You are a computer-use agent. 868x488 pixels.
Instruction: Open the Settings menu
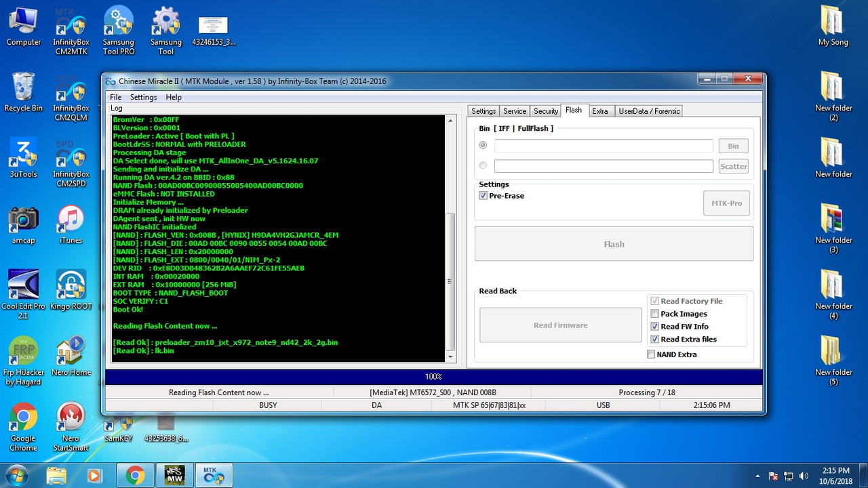click(x=144, y=98)
